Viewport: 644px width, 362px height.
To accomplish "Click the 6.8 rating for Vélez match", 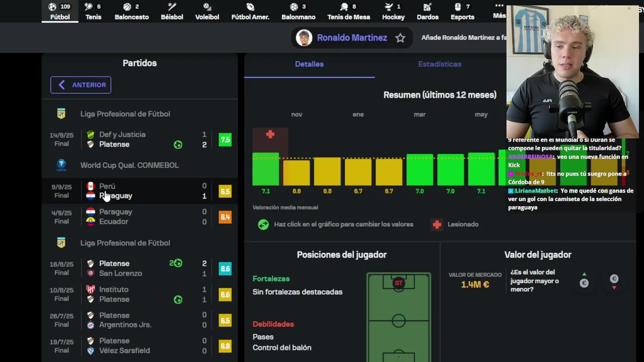I will [225, 346].
